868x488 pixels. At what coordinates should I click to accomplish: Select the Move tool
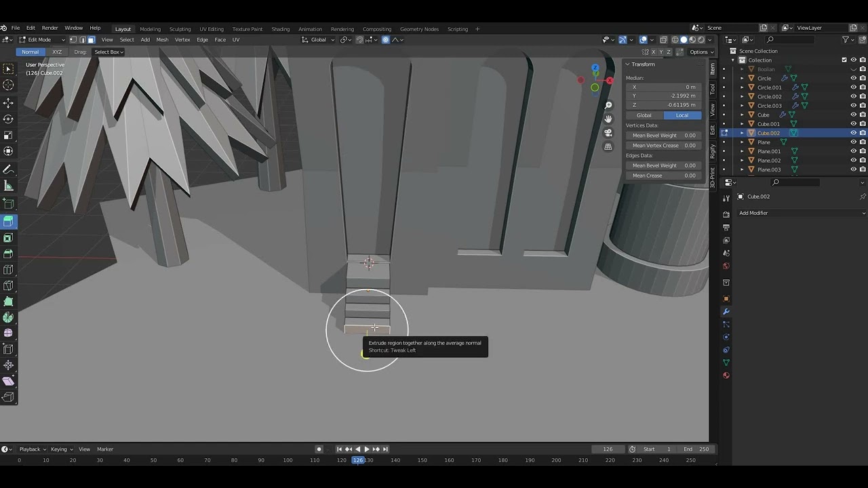(x=8, y=103)
